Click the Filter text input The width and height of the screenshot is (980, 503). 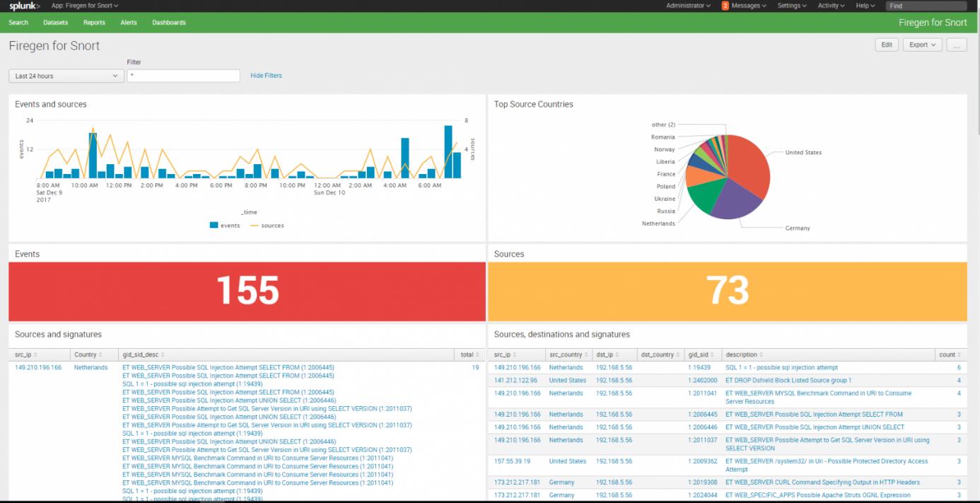184,76
